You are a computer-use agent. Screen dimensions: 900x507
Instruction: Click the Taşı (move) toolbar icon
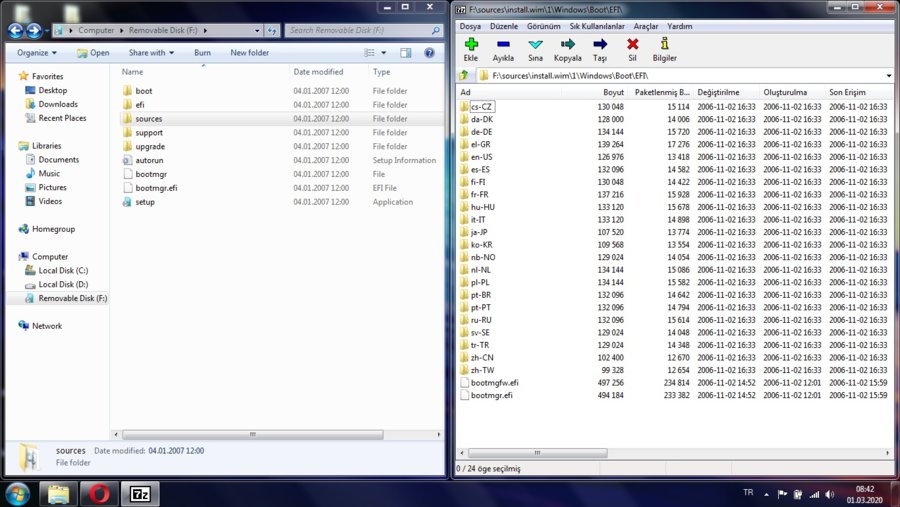(x=600, y=47)
